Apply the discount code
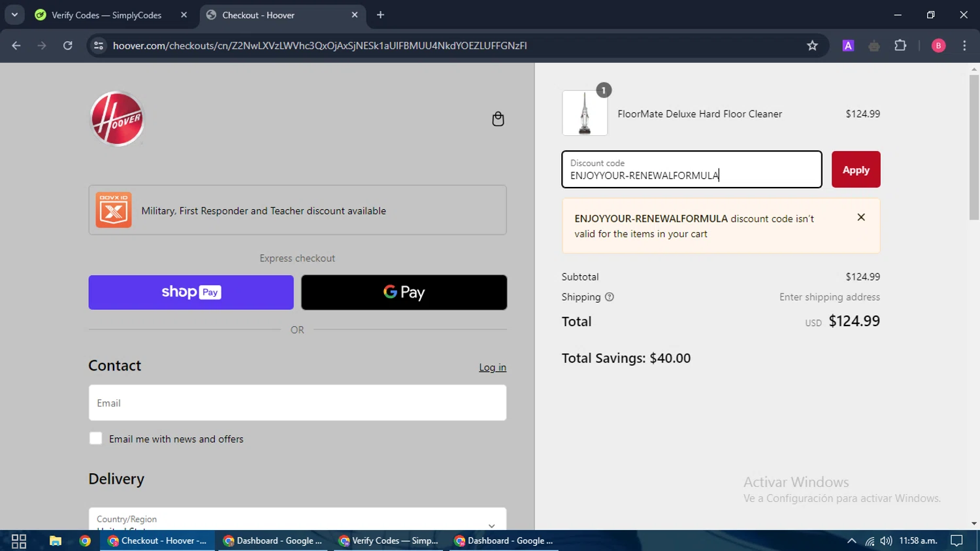Image resolution: width=980 pixels, height=551 pixels. click(x=856, y=169)
